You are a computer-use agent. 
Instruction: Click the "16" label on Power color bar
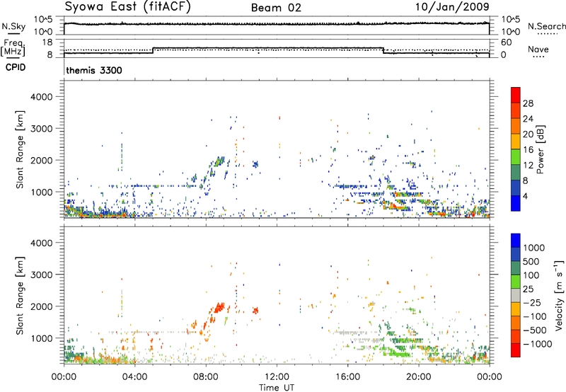pos(528,150)
